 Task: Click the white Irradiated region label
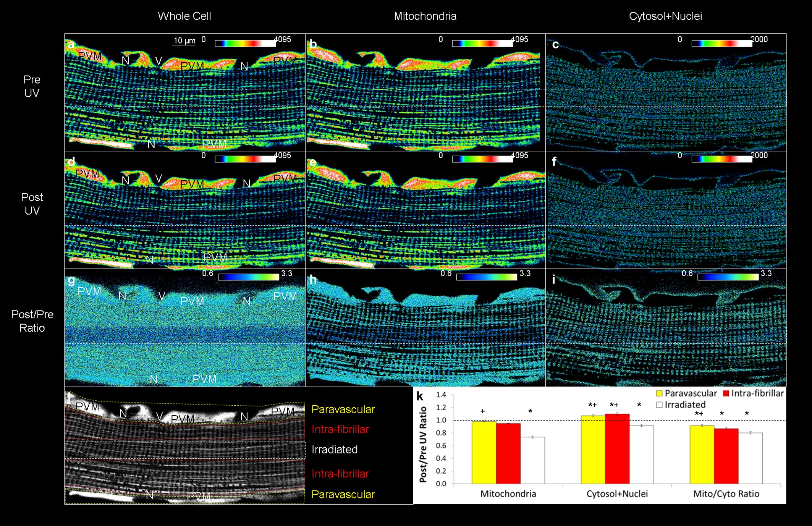335,450
